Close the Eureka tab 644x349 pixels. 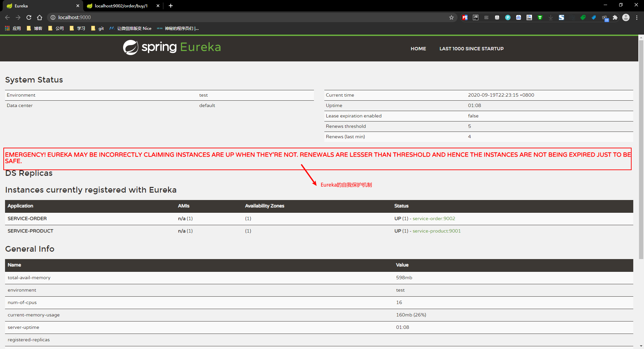(78, 6)
